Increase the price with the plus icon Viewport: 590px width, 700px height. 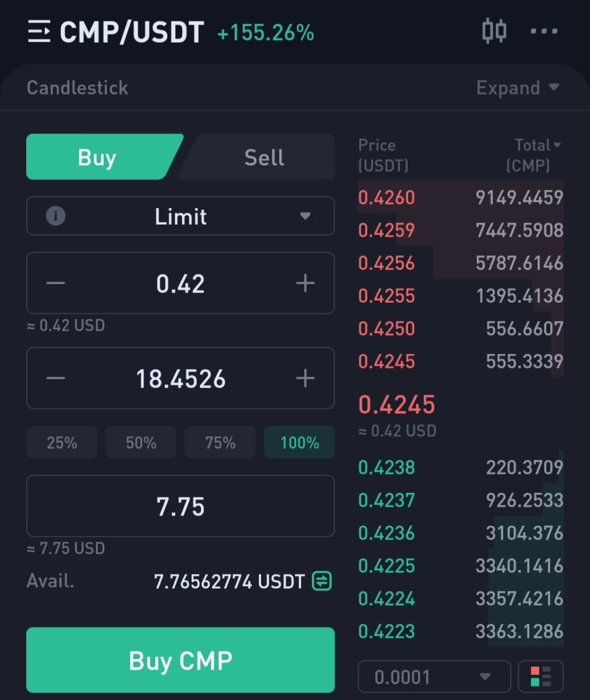pyautogui.click(x=305, y=283)
